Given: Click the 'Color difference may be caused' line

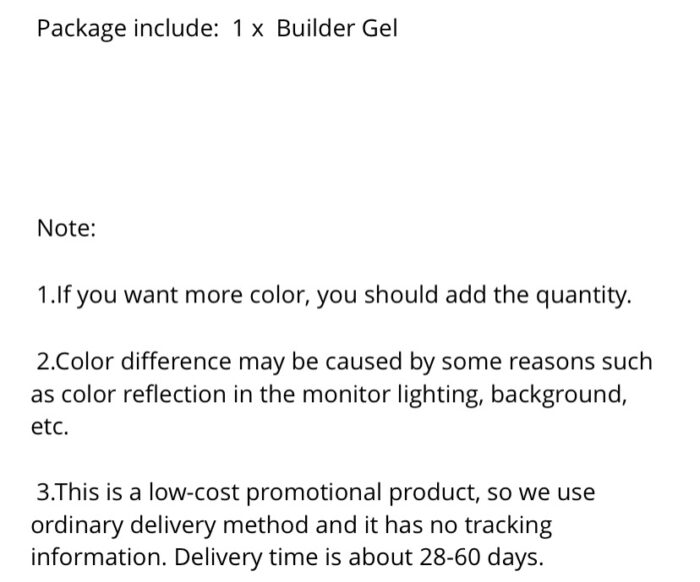Looking at the screenshot, I should pos(345,362).
